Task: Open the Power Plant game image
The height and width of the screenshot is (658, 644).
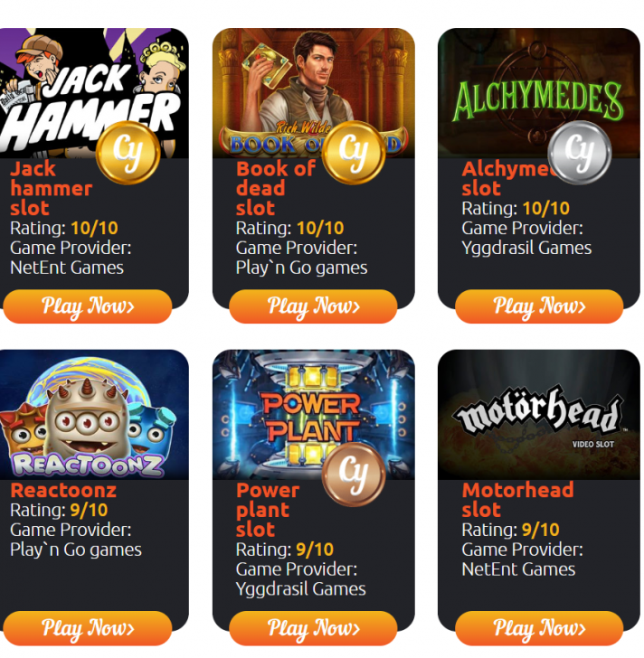Action: [314, 415]
